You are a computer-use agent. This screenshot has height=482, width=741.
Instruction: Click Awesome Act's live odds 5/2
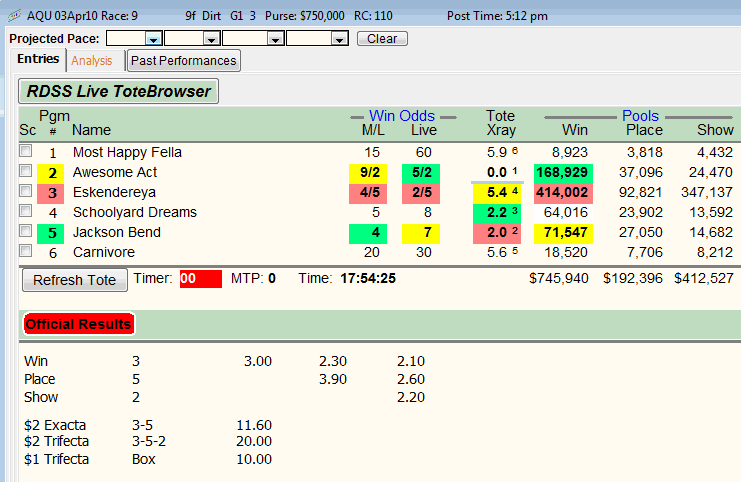(421, 173)
